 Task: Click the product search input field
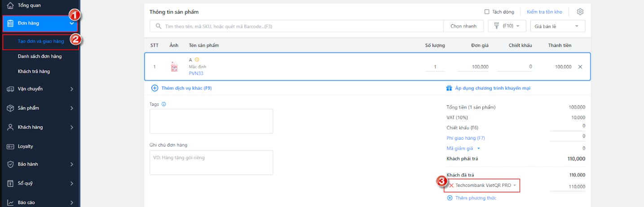[296, 26]
